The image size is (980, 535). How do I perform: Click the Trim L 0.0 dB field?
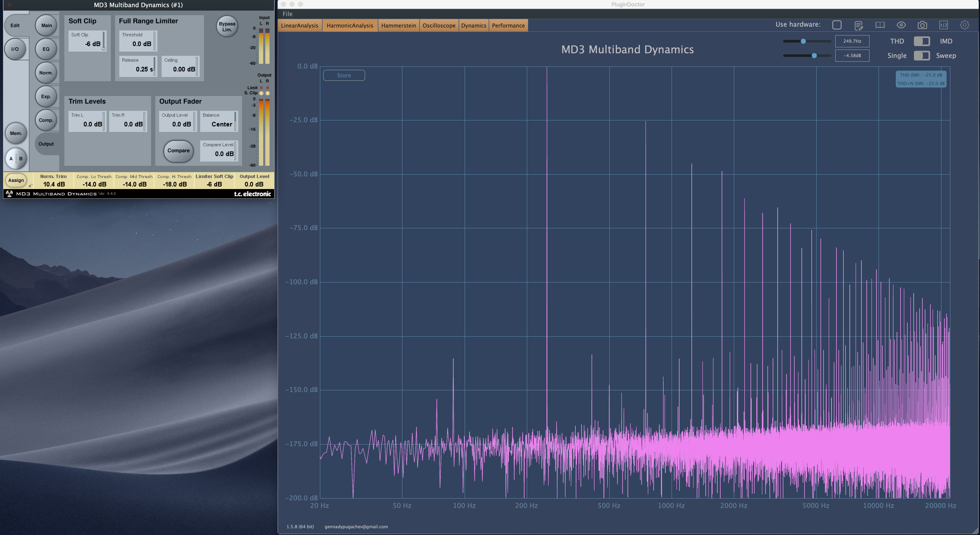coord(87,121)
